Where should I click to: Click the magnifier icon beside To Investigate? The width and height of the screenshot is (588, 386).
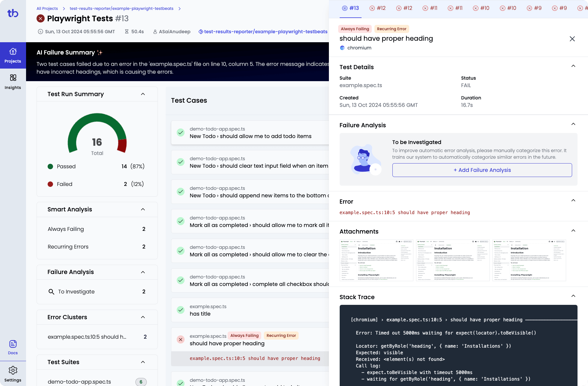[51, 292]
